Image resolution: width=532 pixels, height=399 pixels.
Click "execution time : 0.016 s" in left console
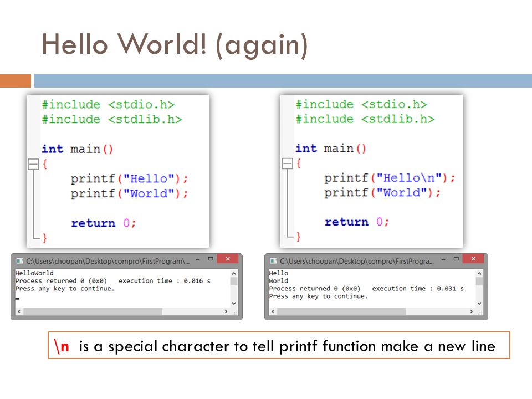click(x=165, y=281)
